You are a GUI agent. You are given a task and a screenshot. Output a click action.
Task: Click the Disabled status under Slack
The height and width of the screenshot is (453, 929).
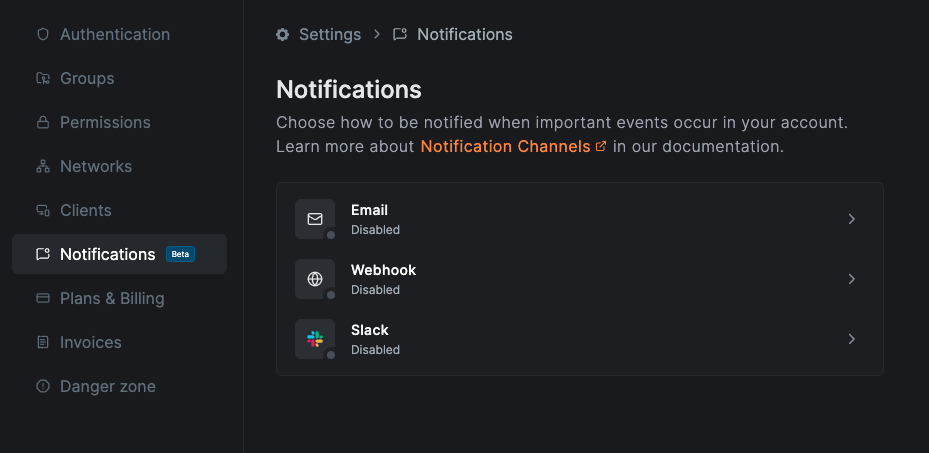[x=375, y=350]
